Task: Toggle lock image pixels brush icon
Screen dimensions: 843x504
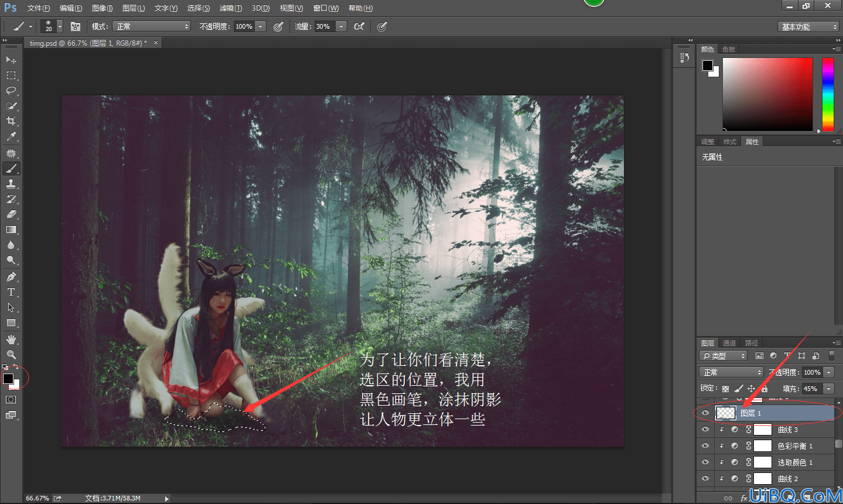Action: pyautogui.click(x=738, y=389)
